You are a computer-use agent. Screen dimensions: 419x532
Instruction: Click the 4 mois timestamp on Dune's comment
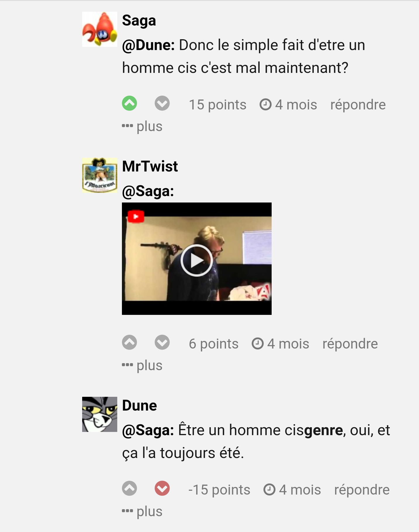pos(292,490)
